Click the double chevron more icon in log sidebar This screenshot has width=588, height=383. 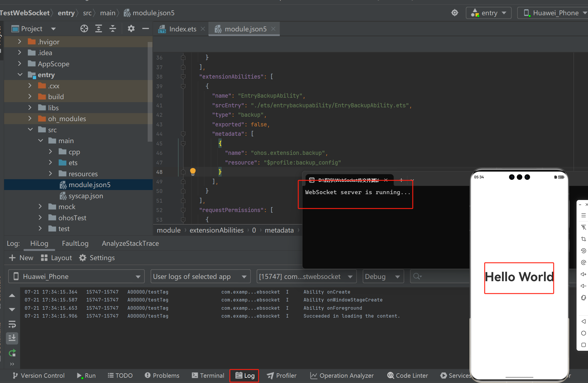pyautogui.click(x=12, y=364)
